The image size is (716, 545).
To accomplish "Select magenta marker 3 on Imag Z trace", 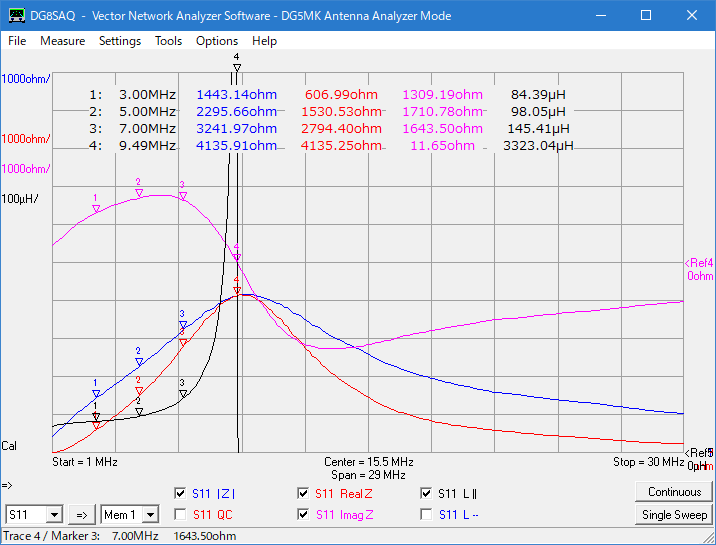I will [x=183, y=196].
